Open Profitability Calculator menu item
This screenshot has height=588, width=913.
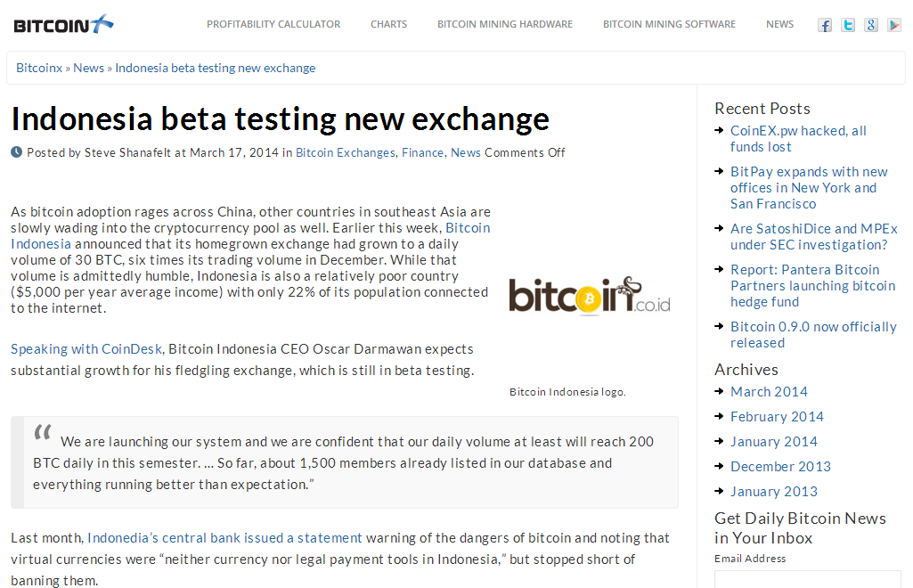coord(273,24)
